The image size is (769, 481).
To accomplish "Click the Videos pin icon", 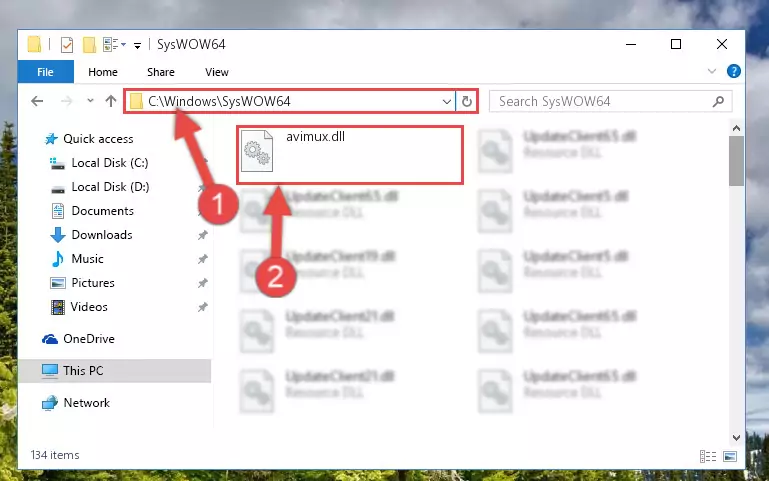I will pos(203,307).
